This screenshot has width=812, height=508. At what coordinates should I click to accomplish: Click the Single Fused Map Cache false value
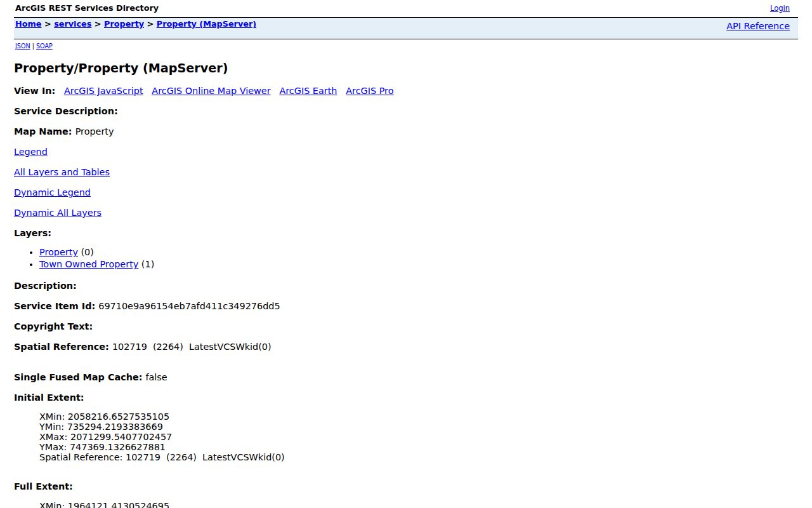pos(156,377)
